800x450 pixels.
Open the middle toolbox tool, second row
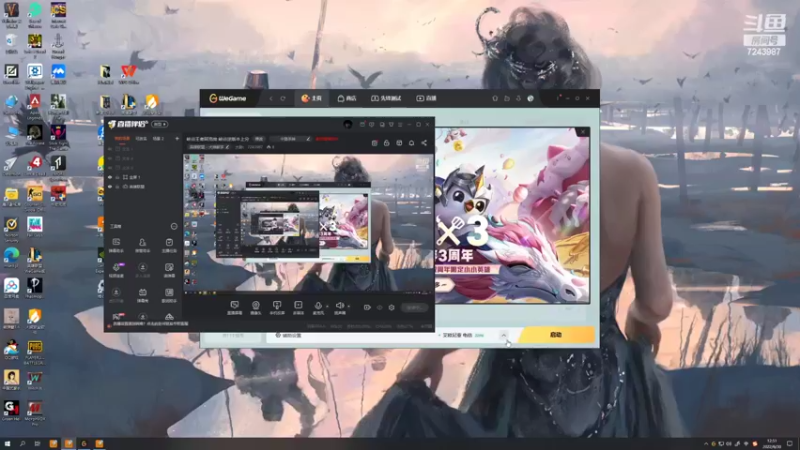pos(142,269)
